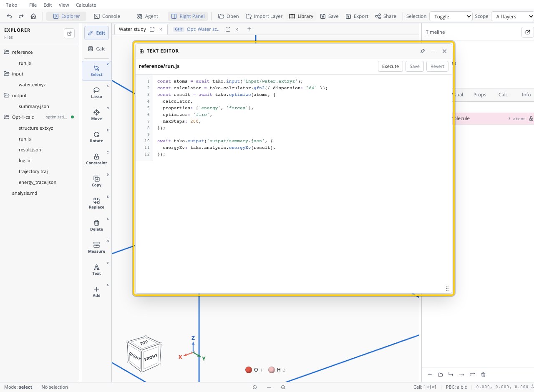Screen dimensions: 534x392
Task: Click the folder icon in layers footer
Action: [x=440, y=374]
